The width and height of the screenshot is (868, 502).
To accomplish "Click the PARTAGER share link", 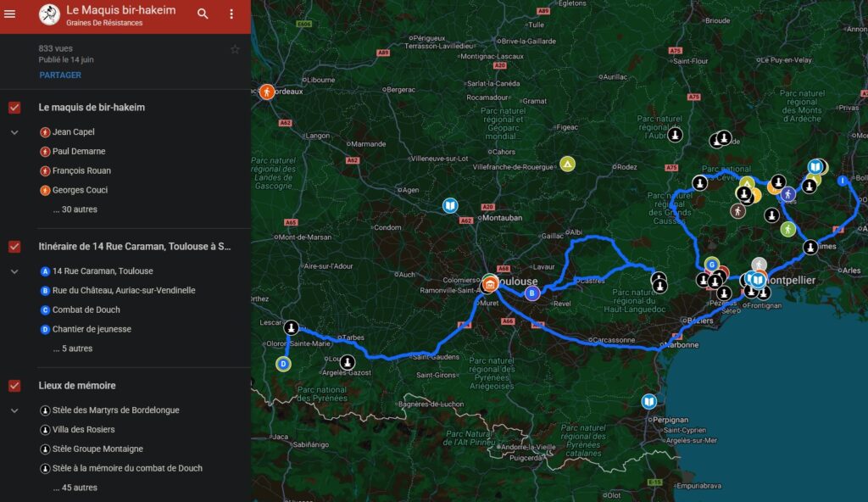I will [x=60, y=75].
